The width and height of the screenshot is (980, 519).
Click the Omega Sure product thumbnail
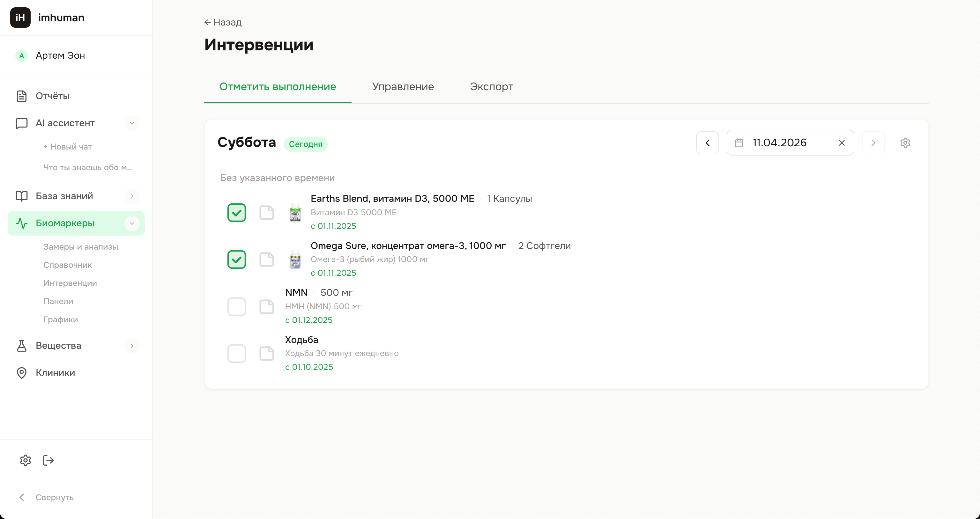pos(295,259)
